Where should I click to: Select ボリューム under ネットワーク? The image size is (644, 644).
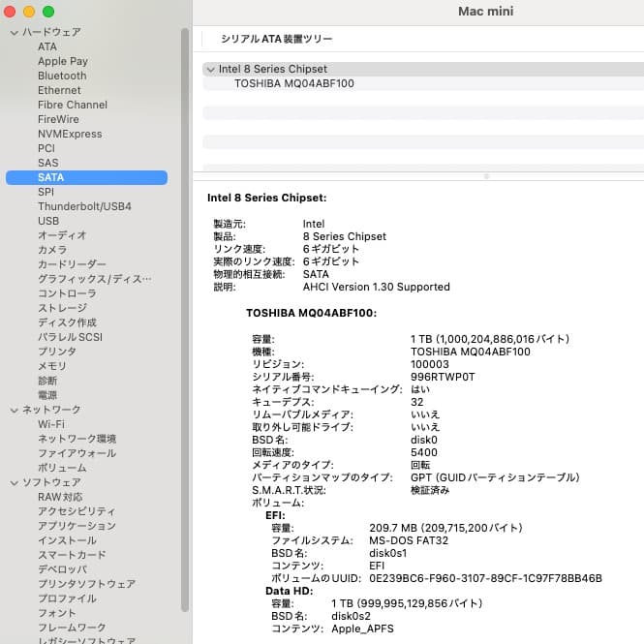(62, 468)
